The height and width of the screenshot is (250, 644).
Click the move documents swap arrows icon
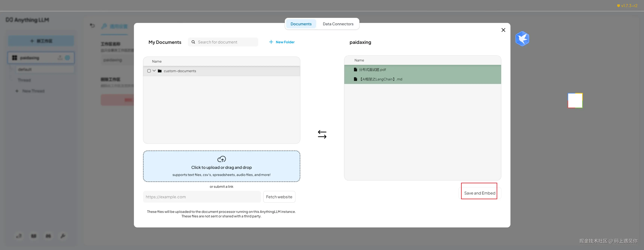(322, 134)
